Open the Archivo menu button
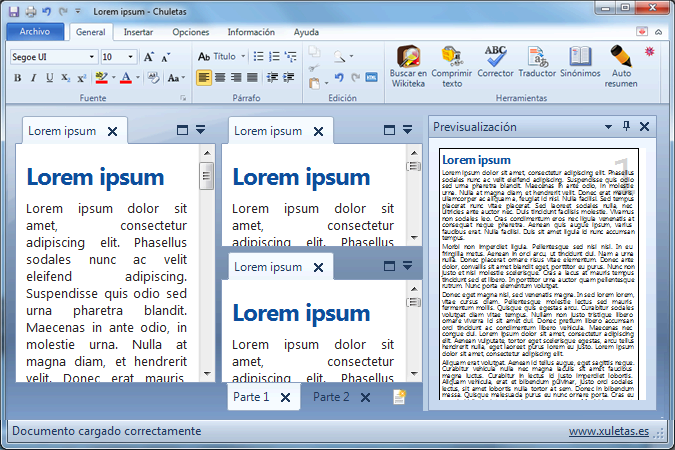The width and height of the screenshot is (675, 450). tap(35, 31)
